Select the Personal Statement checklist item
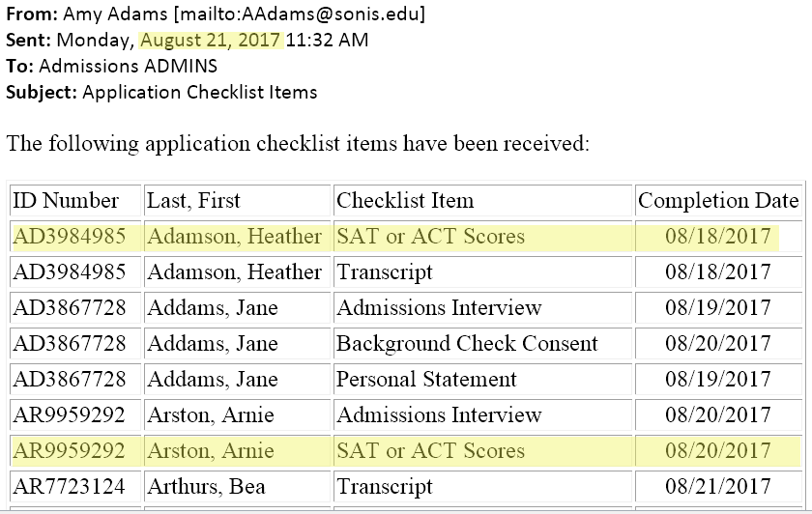The width and height of the screenshot is (812, 514). coord(426,380)
